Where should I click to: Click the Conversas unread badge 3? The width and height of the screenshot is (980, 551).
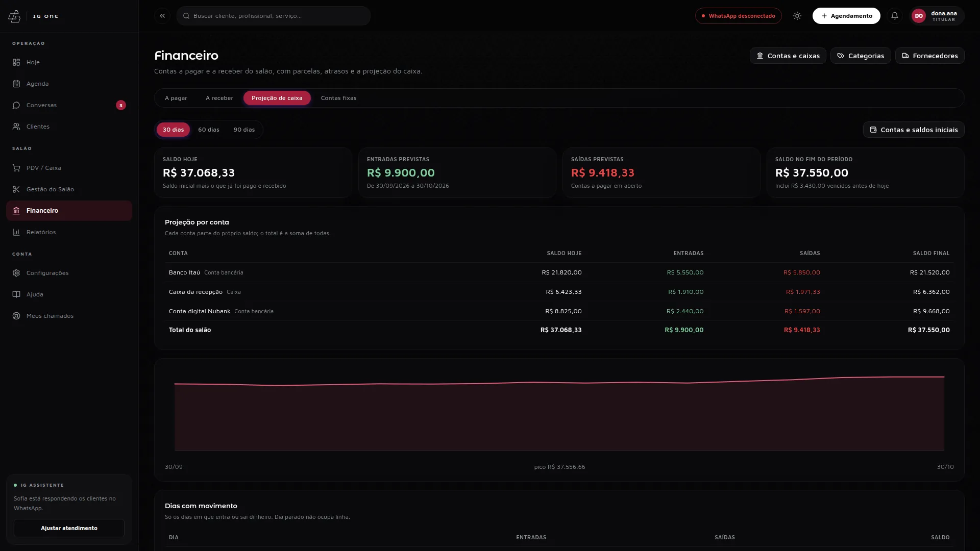point(121,105)
